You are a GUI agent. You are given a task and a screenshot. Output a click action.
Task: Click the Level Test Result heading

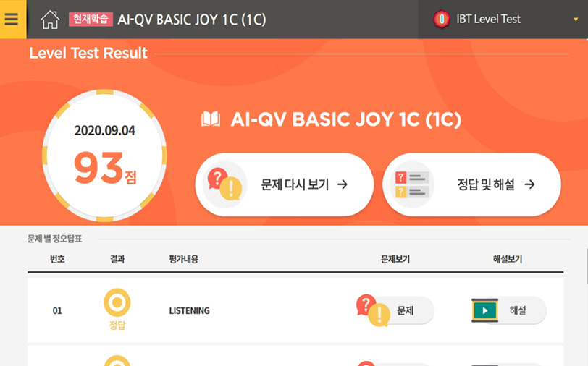(x=88, y=54)
